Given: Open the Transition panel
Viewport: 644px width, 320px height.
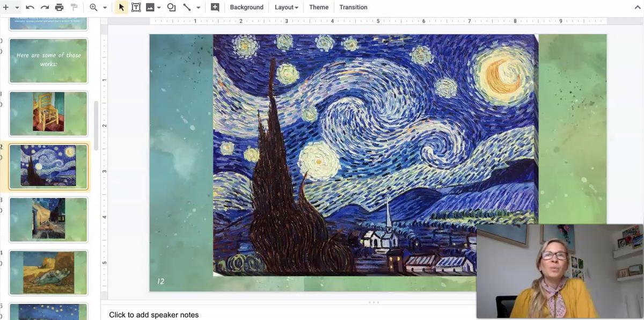Looking at the screenshot, I should point(353,8).
